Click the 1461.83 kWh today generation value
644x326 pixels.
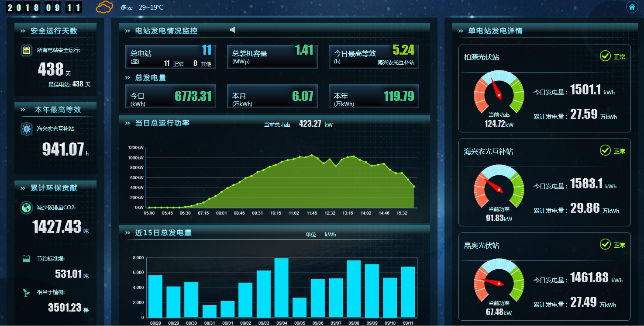tap(596, 278)
